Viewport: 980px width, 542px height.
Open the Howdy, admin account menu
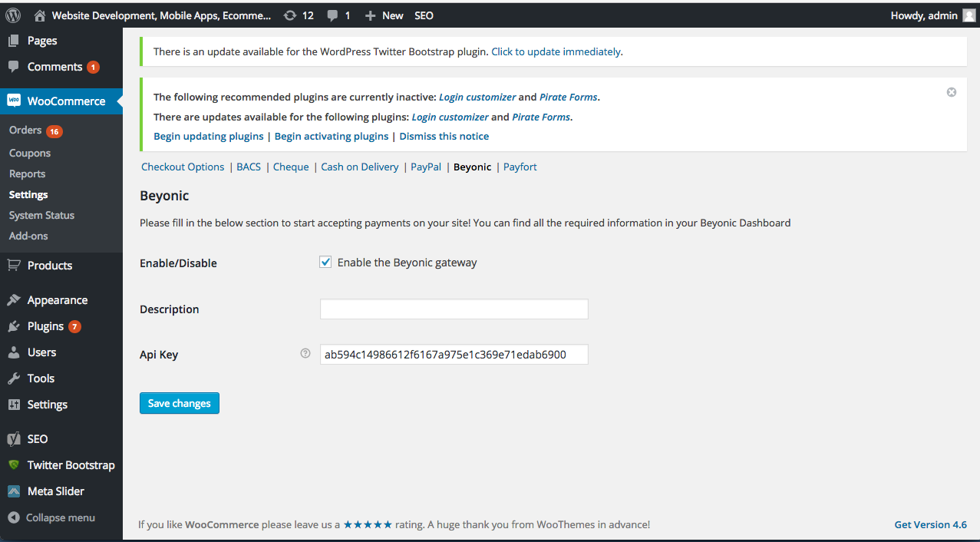click(924, 15)
